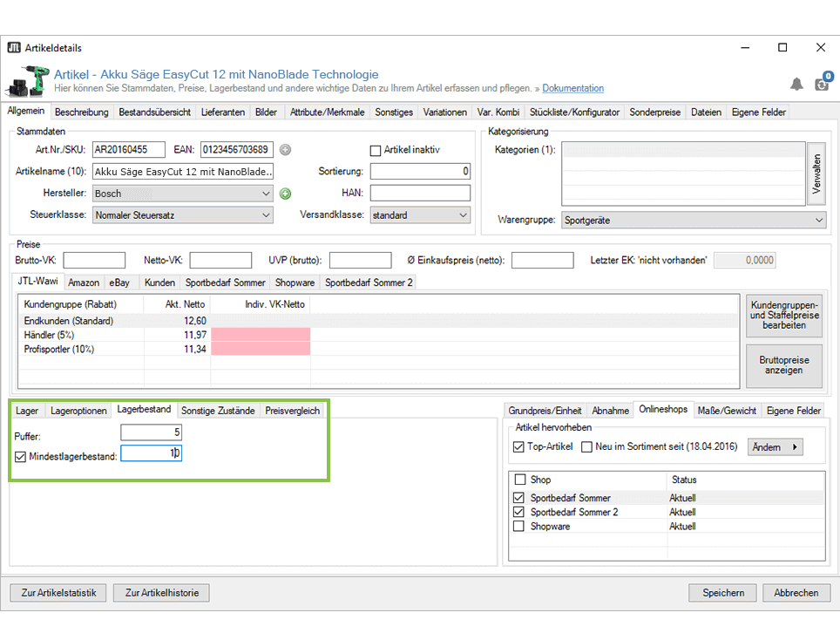Toggle the Top-Artikel checkbox
840x633 pixels.
click(x=519, y=447)
